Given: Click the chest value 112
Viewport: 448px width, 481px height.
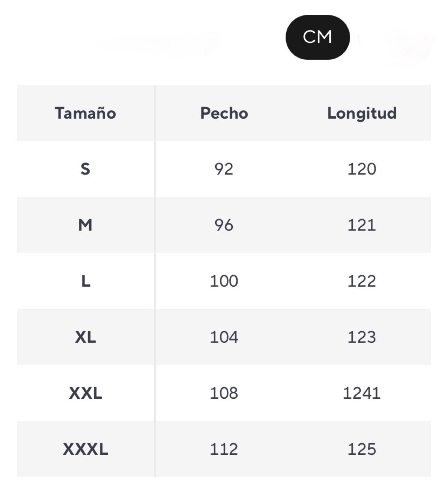Looking at the screenshot, I should [x=224, y=449].
